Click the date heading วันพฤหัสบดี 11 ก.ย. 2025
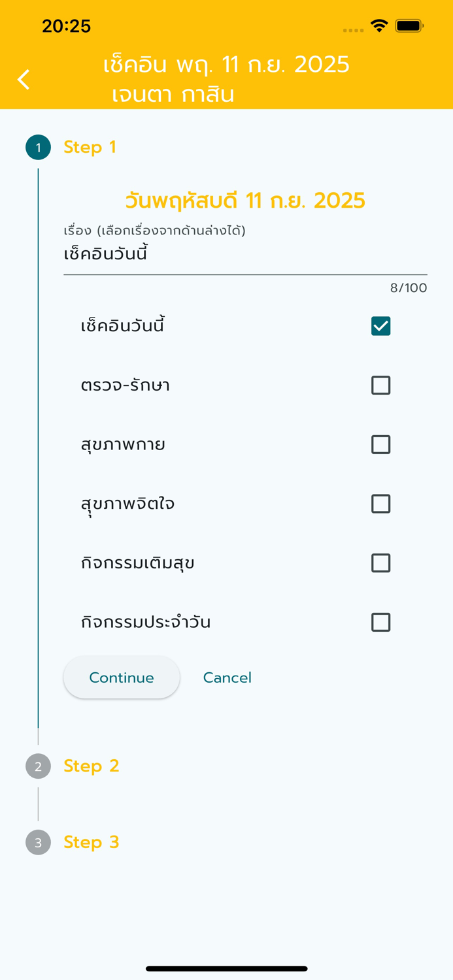Image resolution: width=453 pixels, height=980 pixels. pyautogui.click(x=245, y=201)
